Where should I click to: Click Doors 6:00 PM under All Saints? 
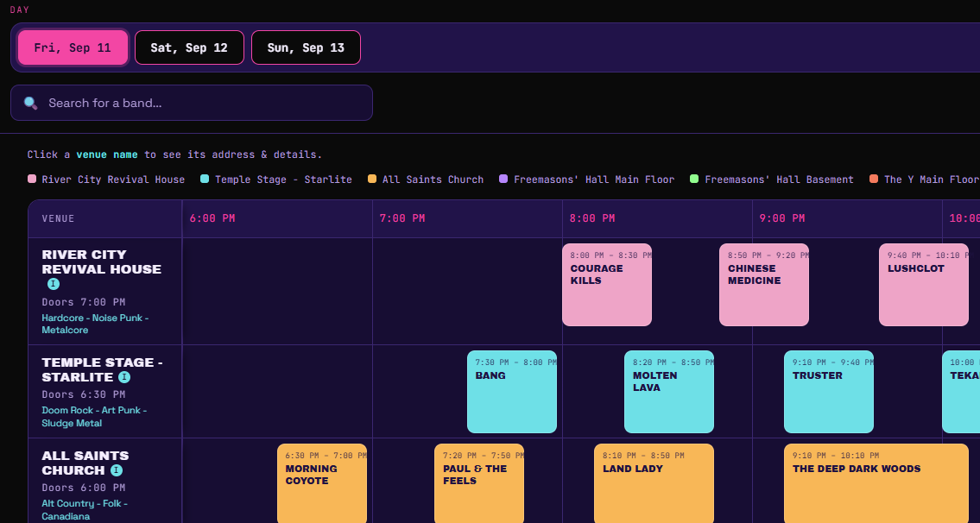pos(84,488)
